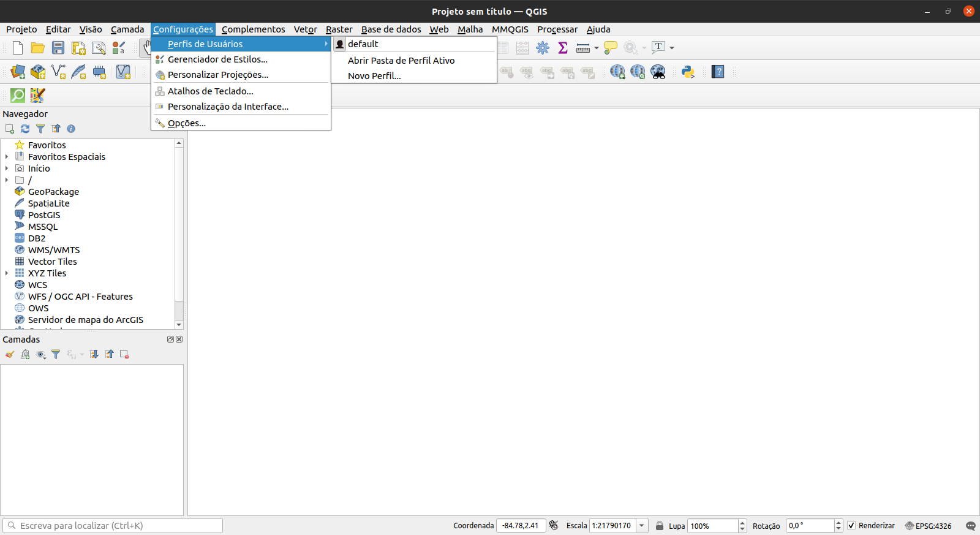
Task: Expand the Início tree item
Action: [7, 169]
